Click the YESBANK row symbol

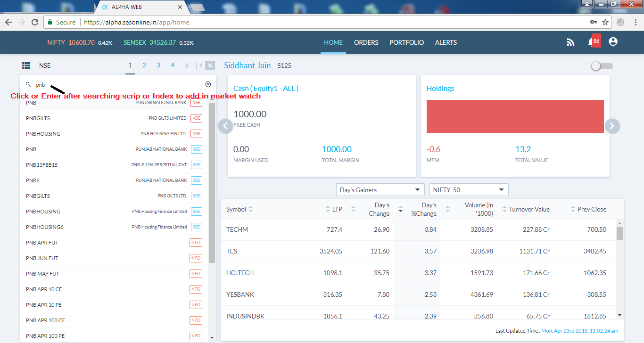[x=240, y=294]
